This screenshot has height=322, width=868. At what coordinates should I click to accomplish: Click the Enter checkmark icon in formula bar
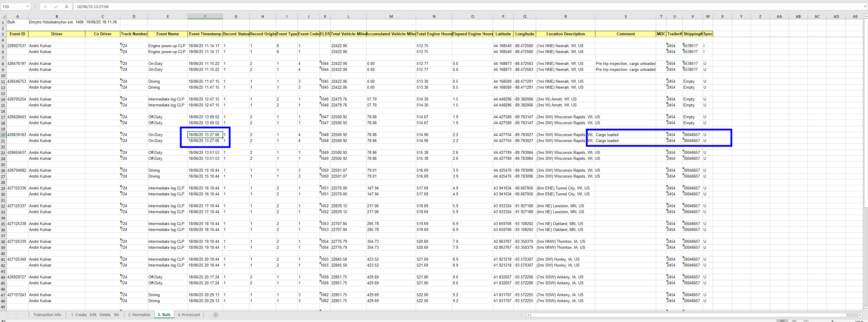click(56, 7)
